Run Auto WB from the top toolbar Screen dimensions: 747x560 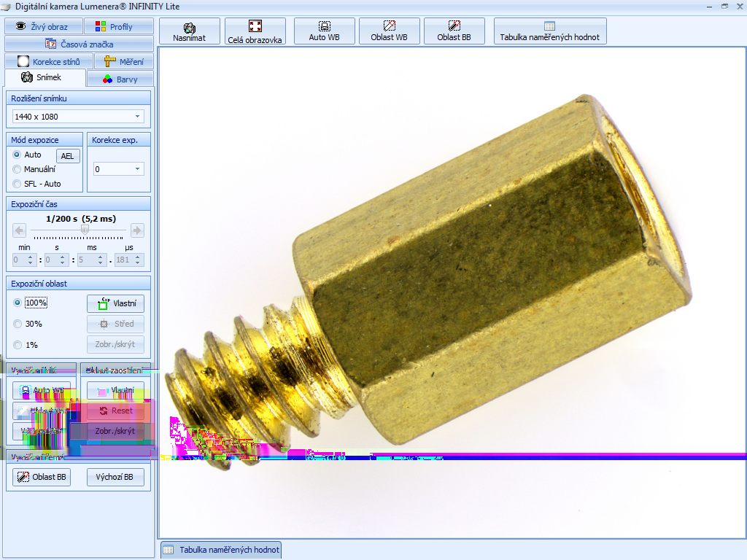point(324,31)
